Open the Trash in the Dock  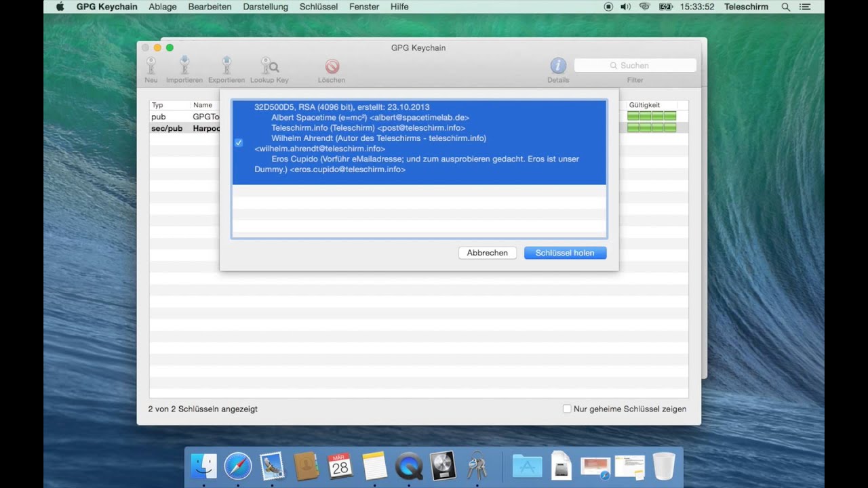pyautogui.click(x=664, y=466)
